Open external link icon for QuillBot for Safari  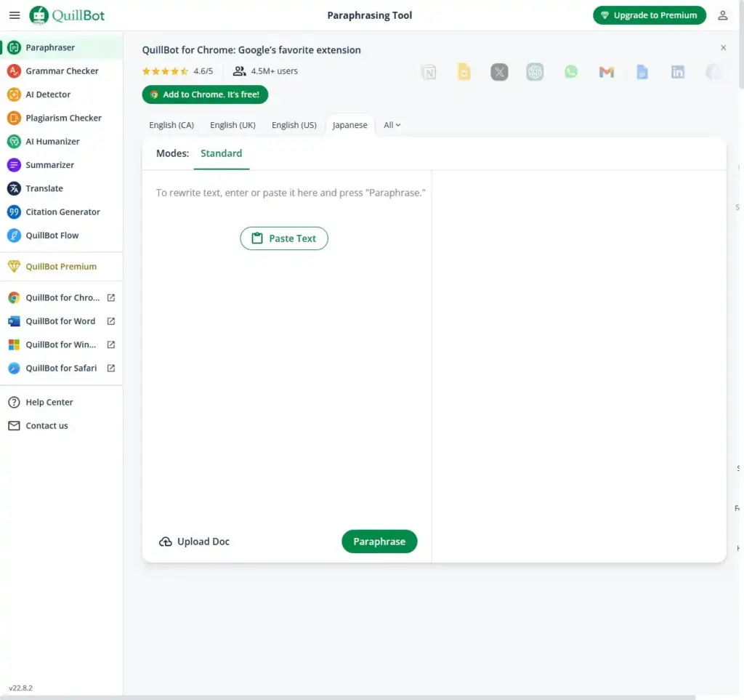click(x=111, y=369)
